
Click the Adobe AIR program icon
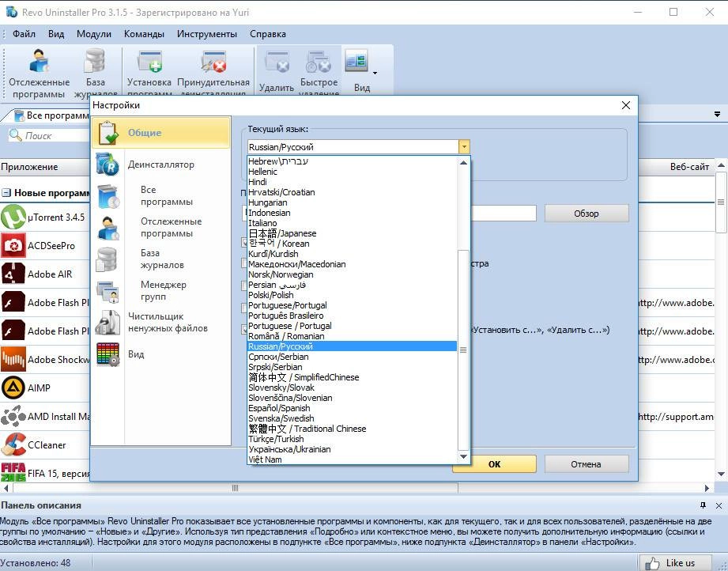[x=13, y=274]
